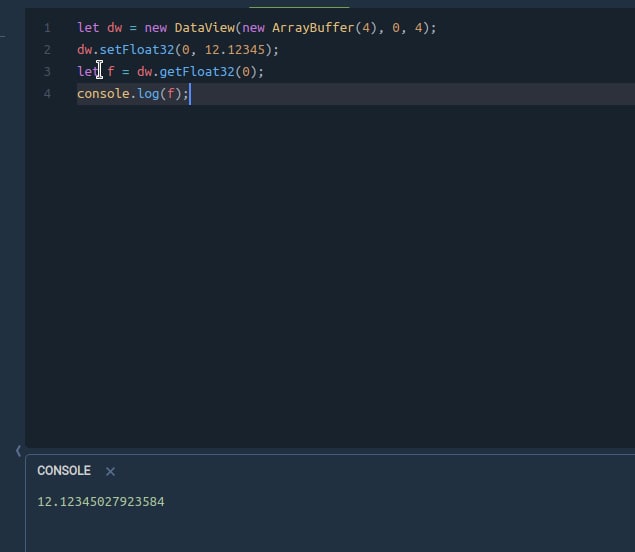
Task: Close the CONSOLE panel
Action: (x=110, y=471)
